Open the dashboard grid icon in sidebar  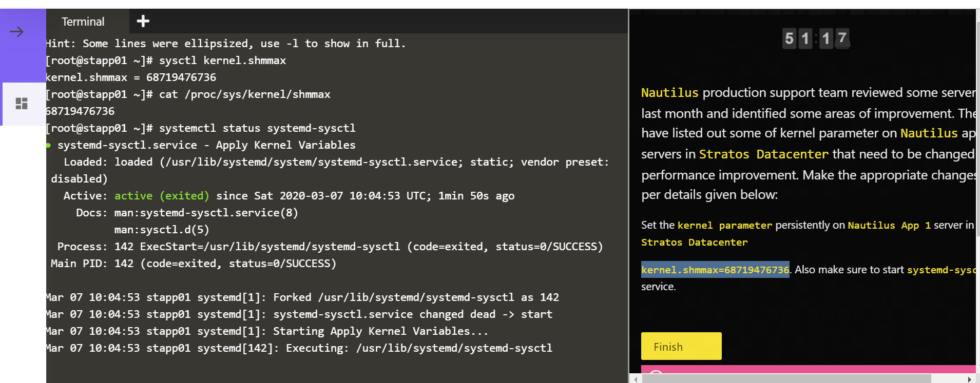click(22, 104)
